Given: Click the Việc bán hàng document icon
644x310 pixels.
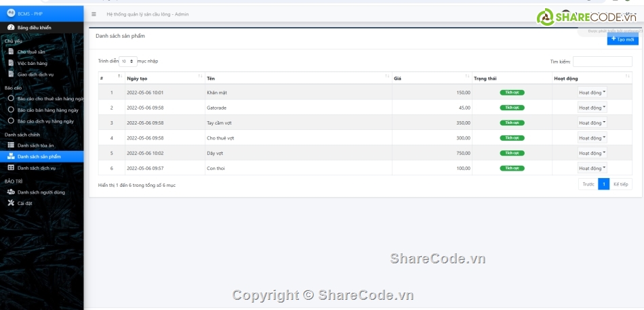Looking at the screenshot, I should [11, 62].
